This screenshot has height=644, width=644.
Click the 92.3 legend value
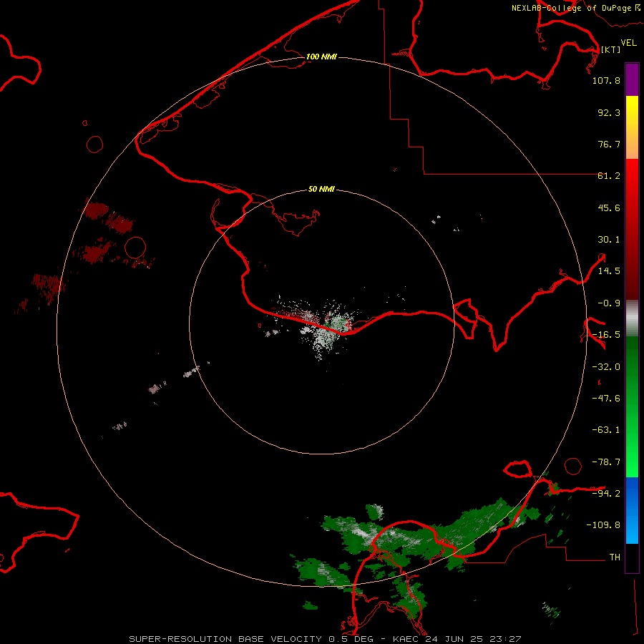[x=609, y=112]
